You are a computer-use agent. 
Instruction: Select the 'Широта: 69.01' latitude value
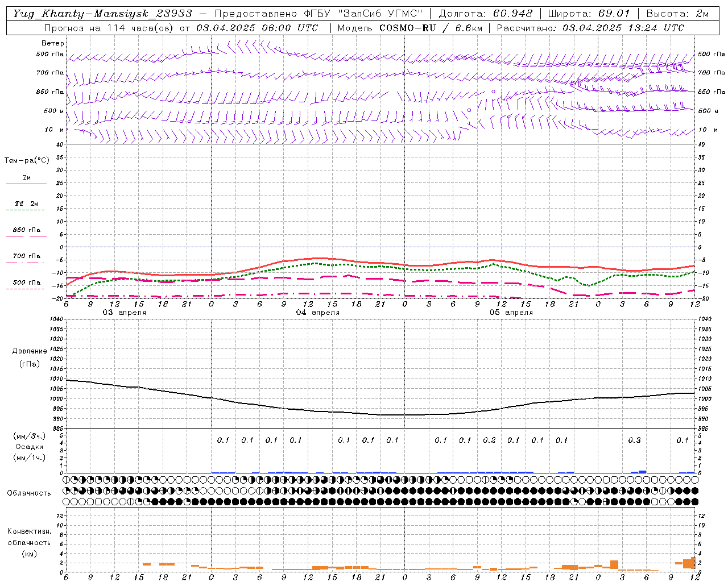[x=589, y=14]
